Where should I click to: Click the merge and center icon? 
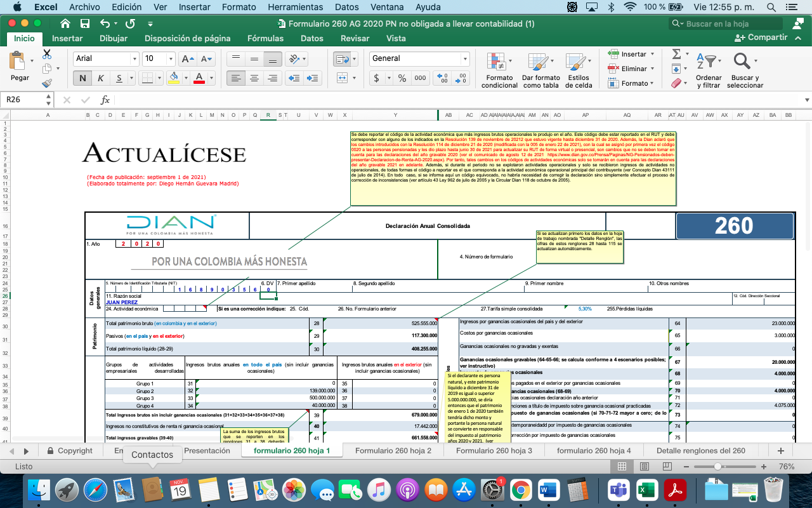pyautogui.click(x=341, y=79)
